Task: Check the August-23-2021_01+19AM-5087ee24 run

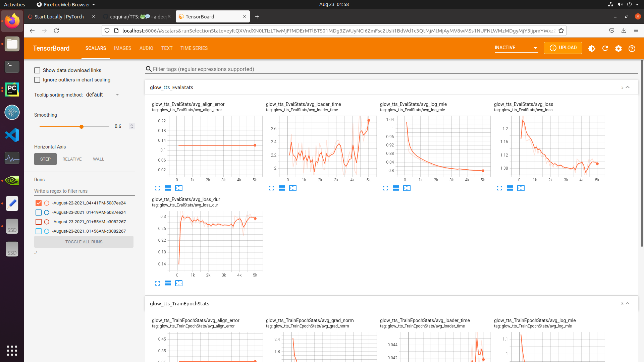Action: (x=38, y=212)
